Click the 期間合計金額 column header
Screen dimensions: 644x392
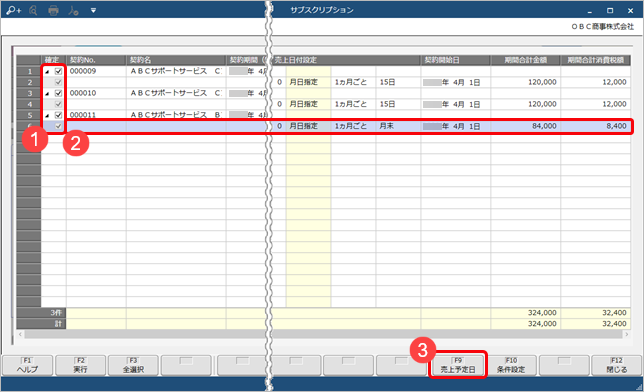tap(525, 60)
